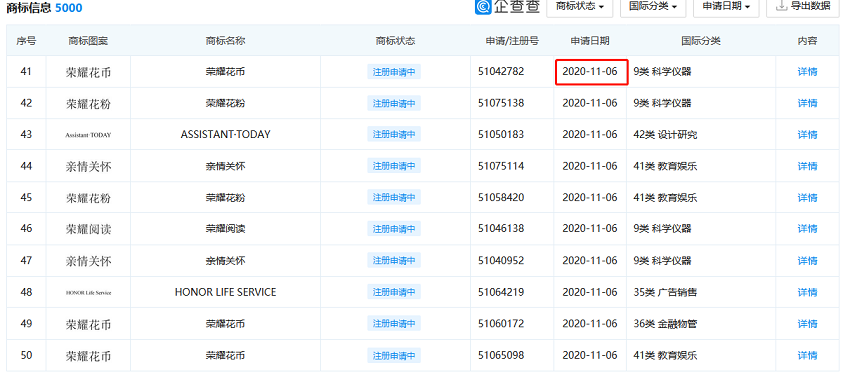This screenshot has height=377, width=850.
Task: Select registration number 51058420
Action: point(501,197)
